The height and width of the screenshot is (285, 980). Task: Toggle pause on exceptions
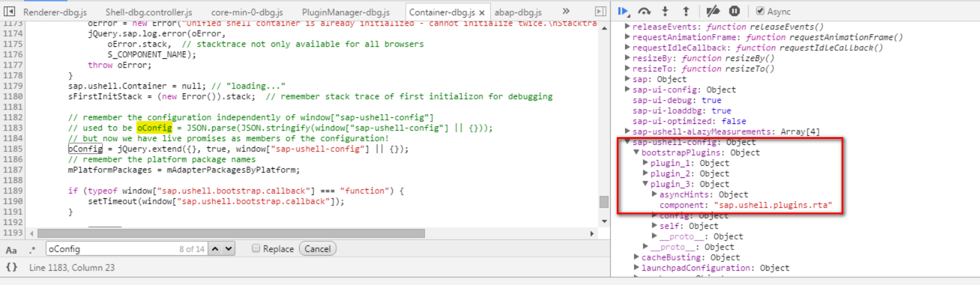click(x=734, y=11)
